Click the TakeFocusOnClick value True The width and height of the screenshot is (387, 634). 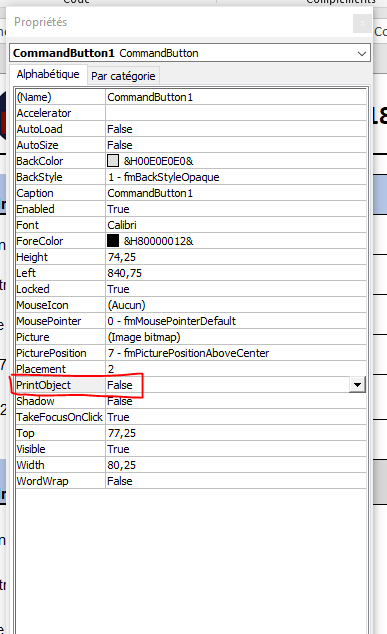pos(118,417)
